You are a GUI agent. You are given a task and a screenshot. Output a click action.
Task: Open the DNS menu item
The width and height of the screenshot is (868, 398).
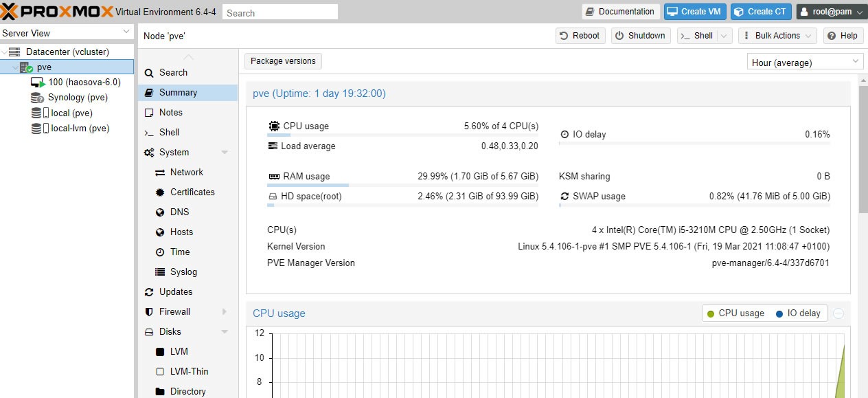tap(187, 212)
